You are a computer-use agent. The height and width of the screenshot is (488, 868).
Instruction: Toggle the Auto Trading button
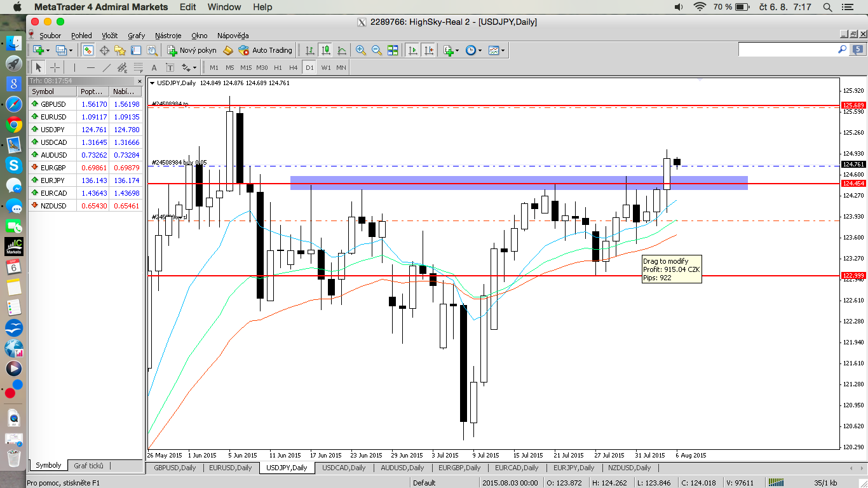click(266, 50)
